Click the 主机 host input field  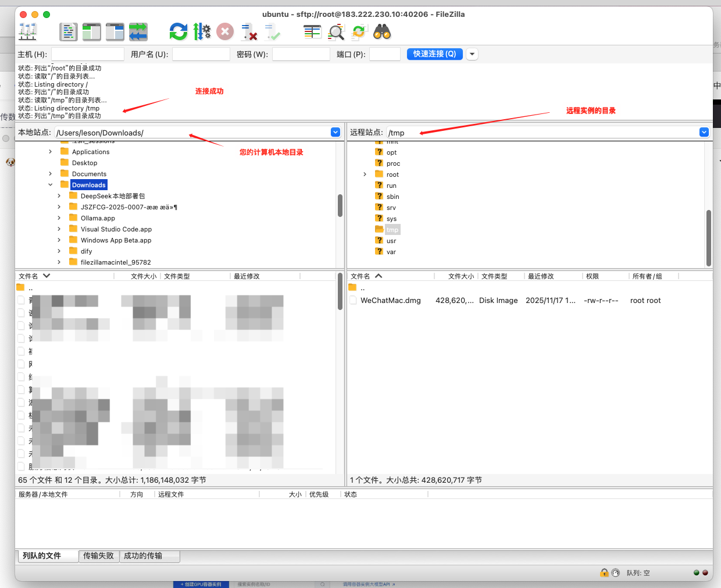(x=88, y=54)
